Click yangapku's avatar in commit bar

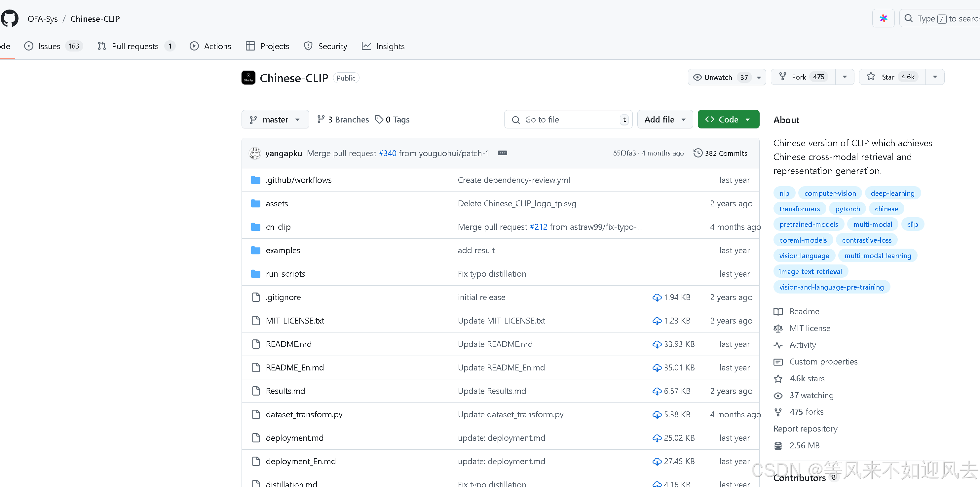[255, 153]
